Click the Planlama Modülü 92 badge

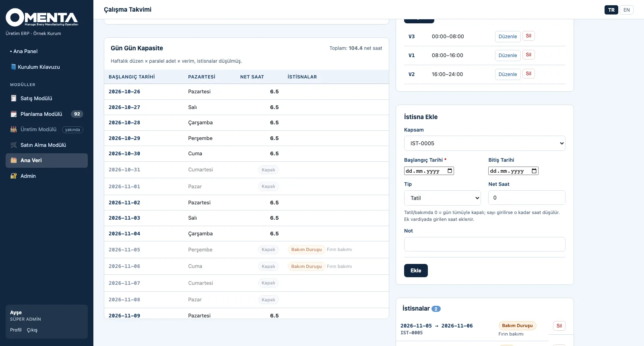pos(77,114)
